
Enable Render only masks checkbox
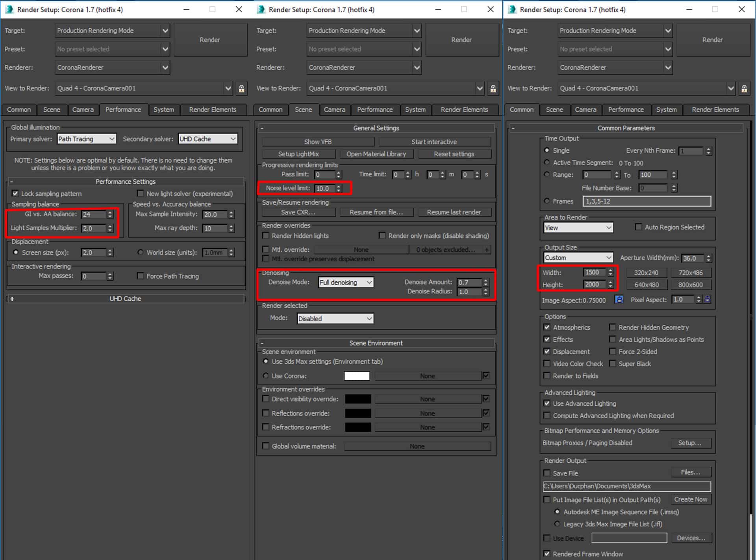click(x=382, y=236)
